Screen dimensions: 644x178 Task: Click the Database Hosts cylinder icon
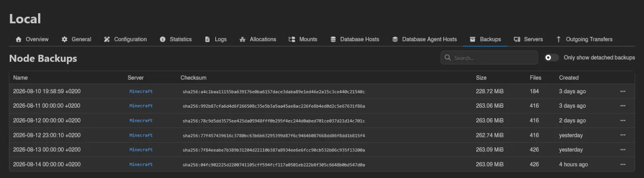point(333,39)
